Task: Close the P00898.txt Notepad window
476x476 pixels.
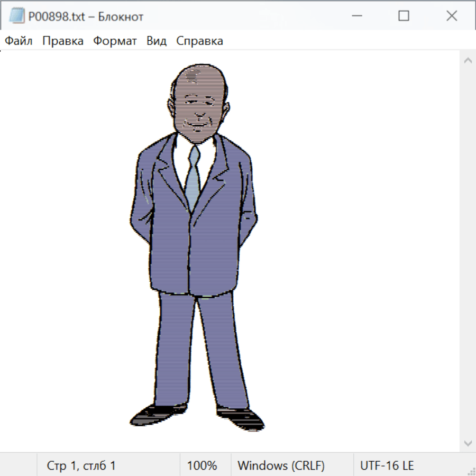Action: [x=451, y=16]
